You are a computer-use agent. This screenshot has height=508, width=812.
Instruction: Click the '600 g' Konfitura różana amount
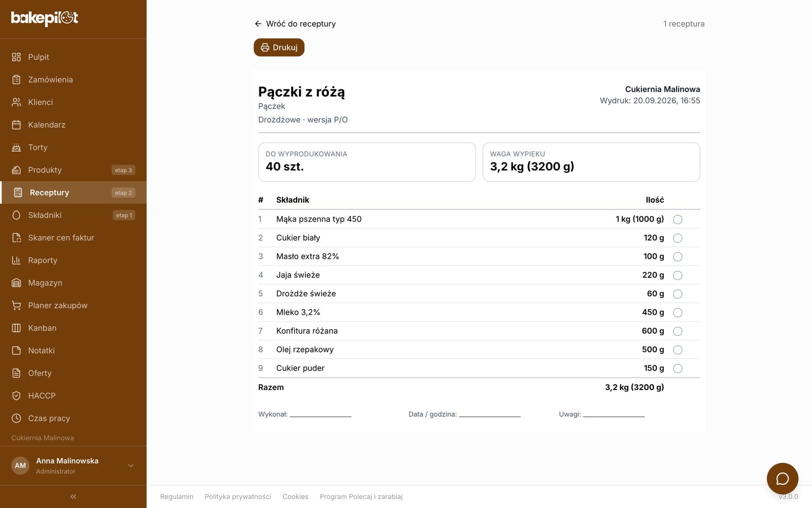[653, 331]
